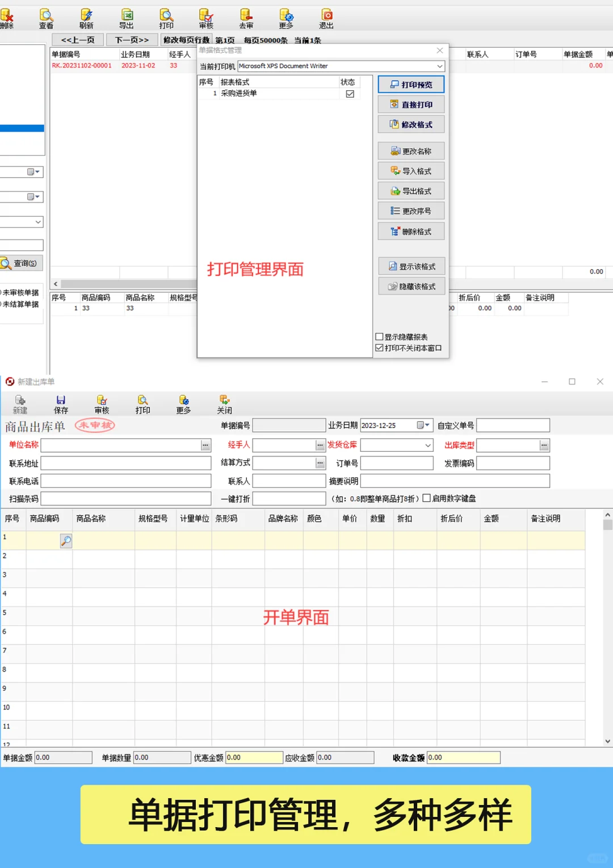Viewport: 613px width, 868px height.
Task: Click the 导出 (export) toolbar icon
Action: click(x=126, y=18)
